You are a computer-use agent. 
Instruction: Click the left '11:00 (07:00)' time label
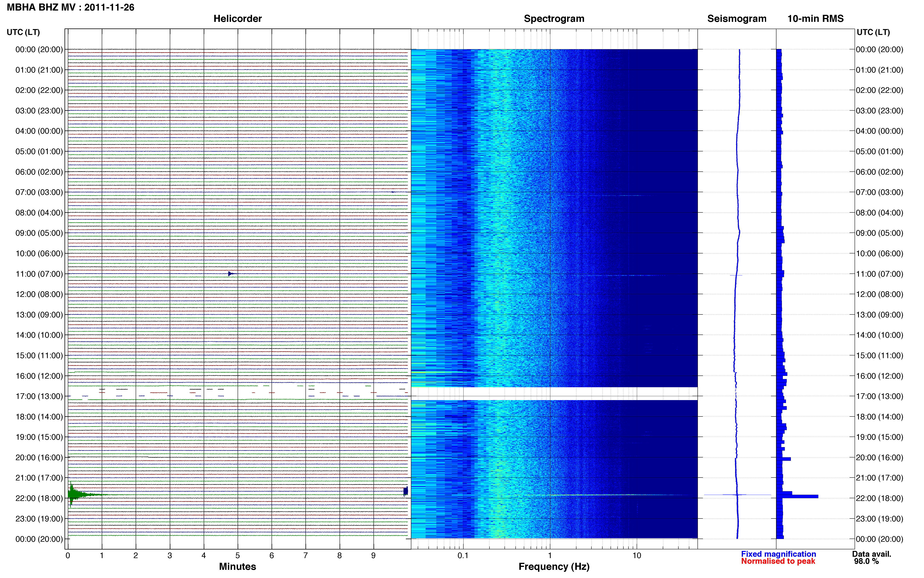coord(39,274)
